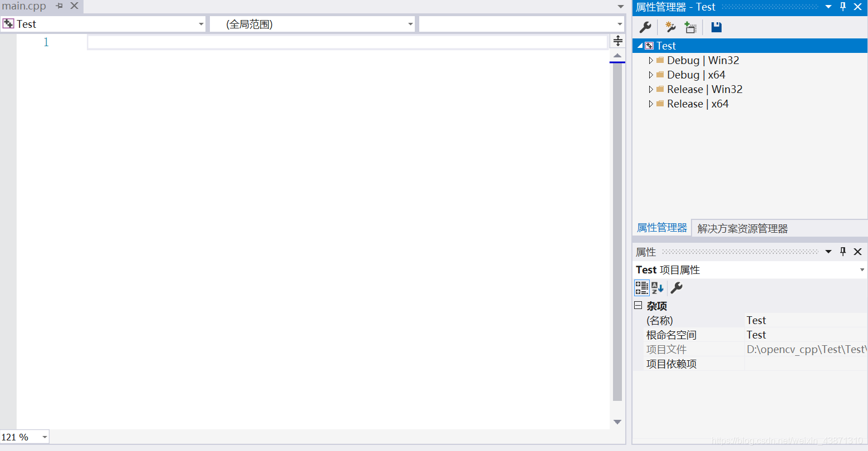Click line 1 in the code editor
The image size is (868, 451).
pyautogui.click(x=347, y=42)
